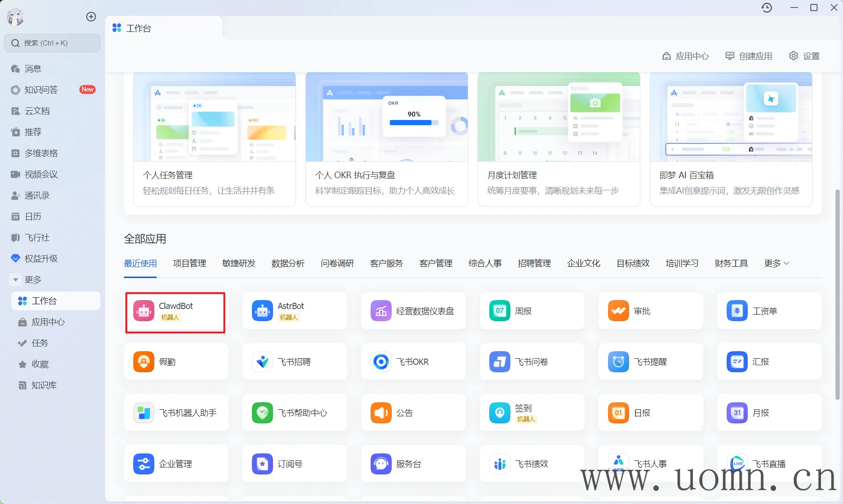
Task: Open the 飞书OKR app icon
Action: (x=381, y=362)
